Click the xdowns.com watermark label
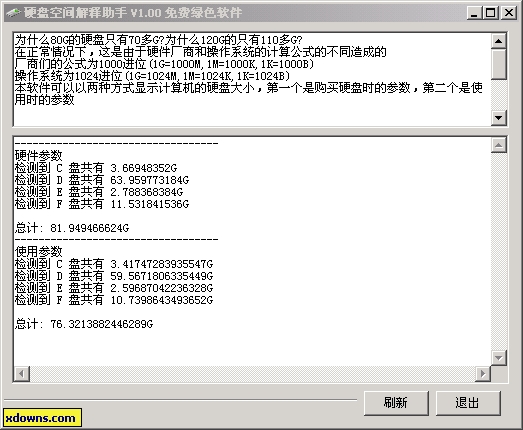Screen dimensions: 523x430 click(x=42, y=418)
